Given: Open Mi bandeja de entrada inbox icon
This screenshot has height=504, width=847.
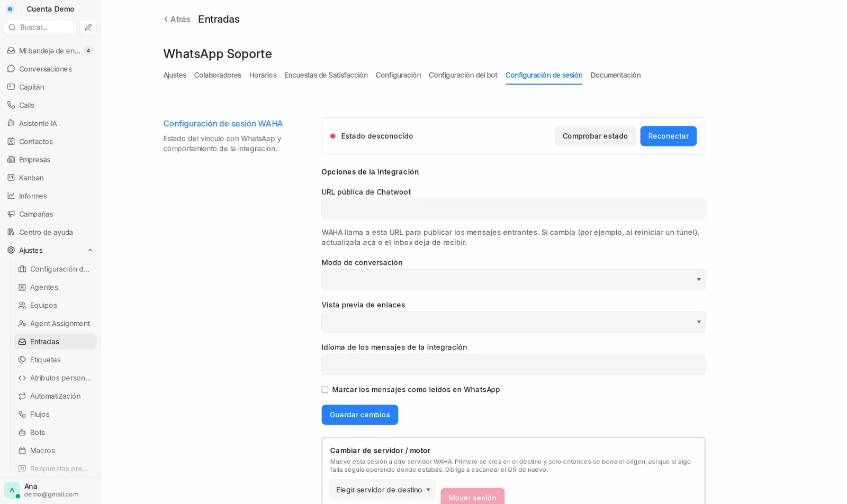Looking at the screenshot, I should pos(11,51).
